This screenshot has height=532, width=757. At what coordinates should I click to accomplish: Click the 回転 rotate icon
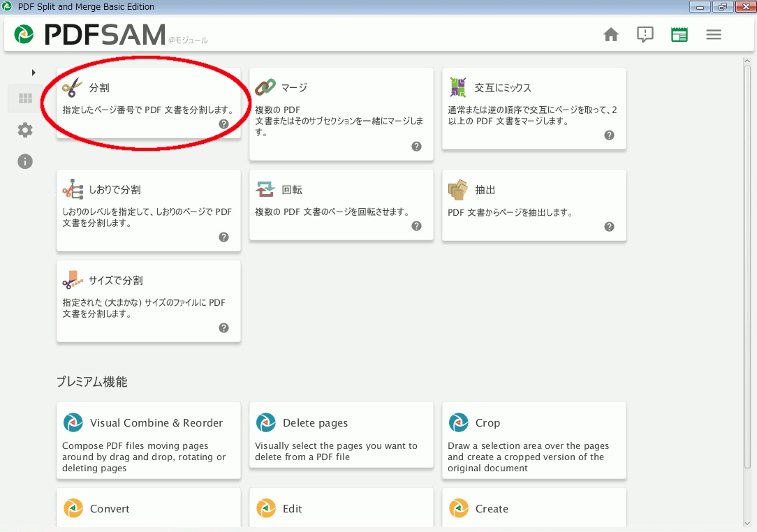click(x=265, y=189)
